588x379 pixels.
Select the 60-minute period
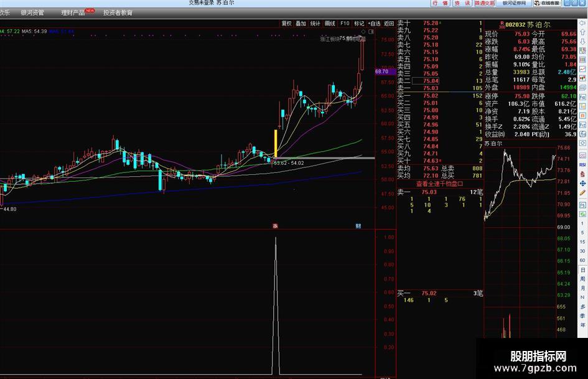click(x=582, y=260)
